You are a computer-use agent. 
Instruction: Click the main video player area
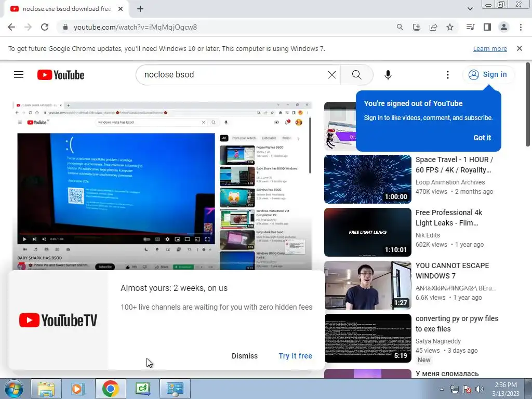tap(162, 185)
